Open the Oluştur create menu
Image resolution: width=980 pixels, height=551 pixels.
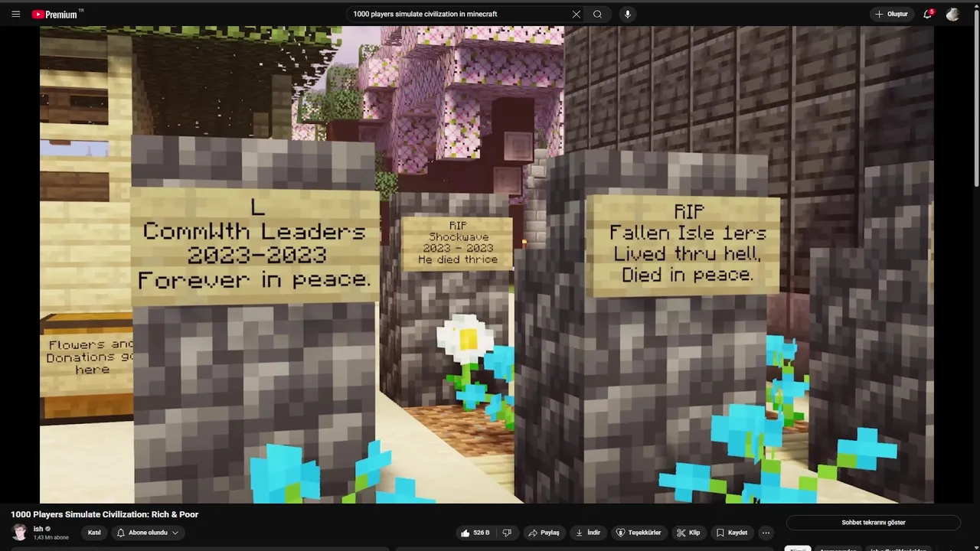pos(891,14)
